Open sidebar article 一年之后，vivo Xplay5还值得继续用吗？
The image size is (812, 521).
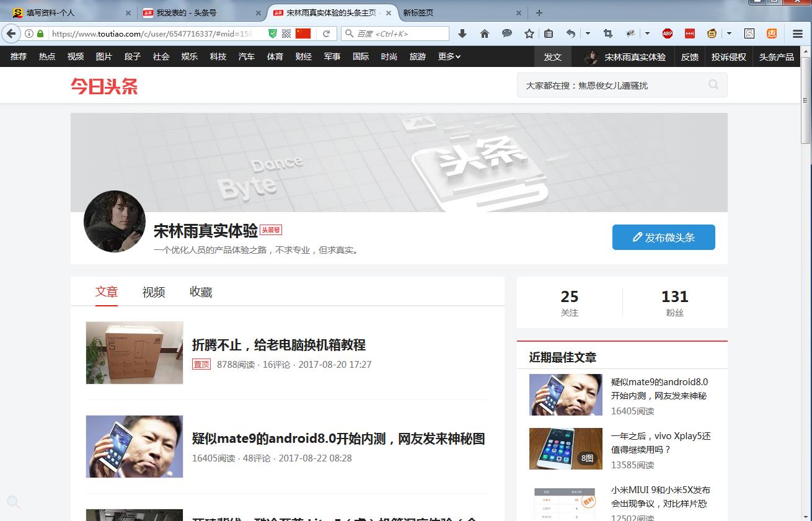point(661,443)
